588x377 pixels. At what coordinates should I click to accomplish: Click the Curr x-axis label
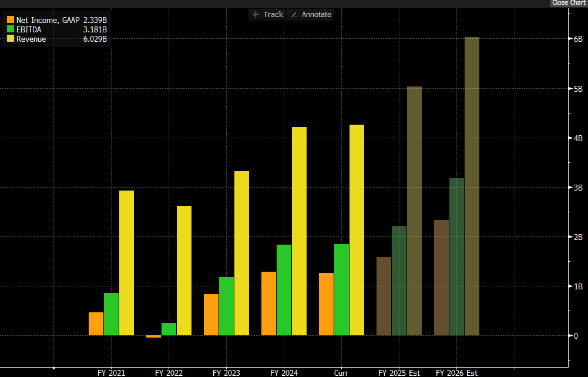click(x=341, y=373)
